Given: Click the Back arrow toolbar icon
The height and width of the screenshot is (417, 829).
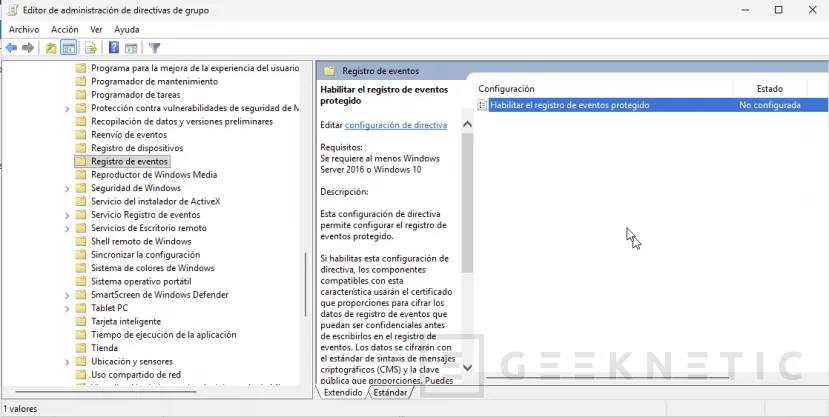Looking at the screenshot, I should [11, 48].
